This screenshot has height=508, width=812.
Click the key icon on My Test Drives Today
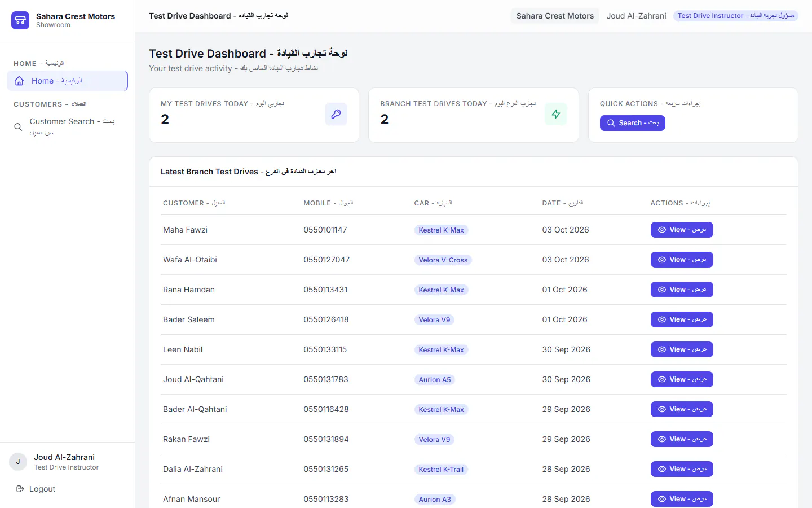click(x=336, y=114)
